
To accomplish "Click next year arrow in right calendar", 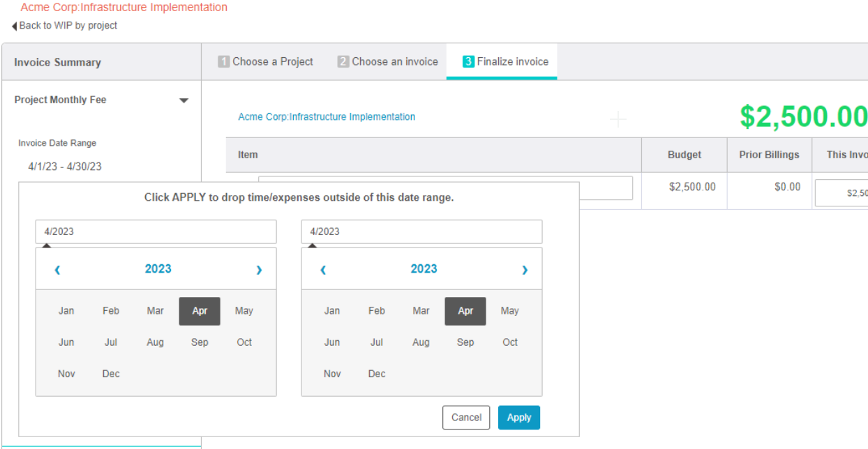I will click(525, 270).
